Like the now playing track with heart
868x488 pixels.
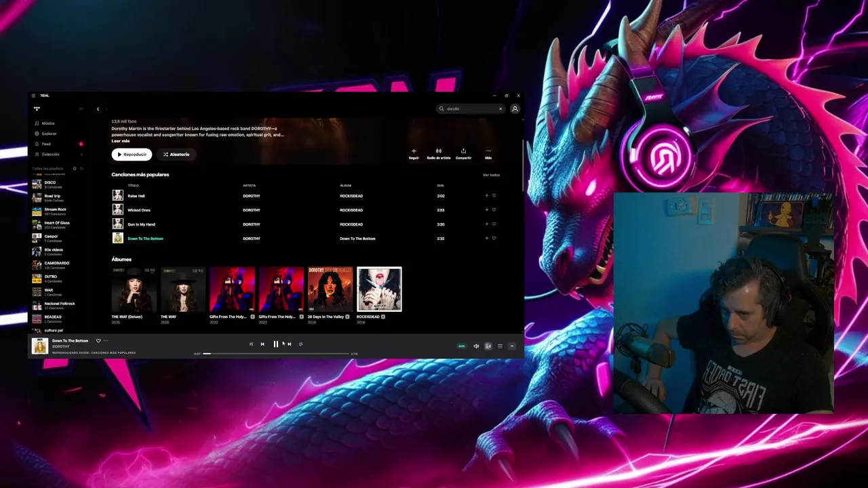[98, 341]
